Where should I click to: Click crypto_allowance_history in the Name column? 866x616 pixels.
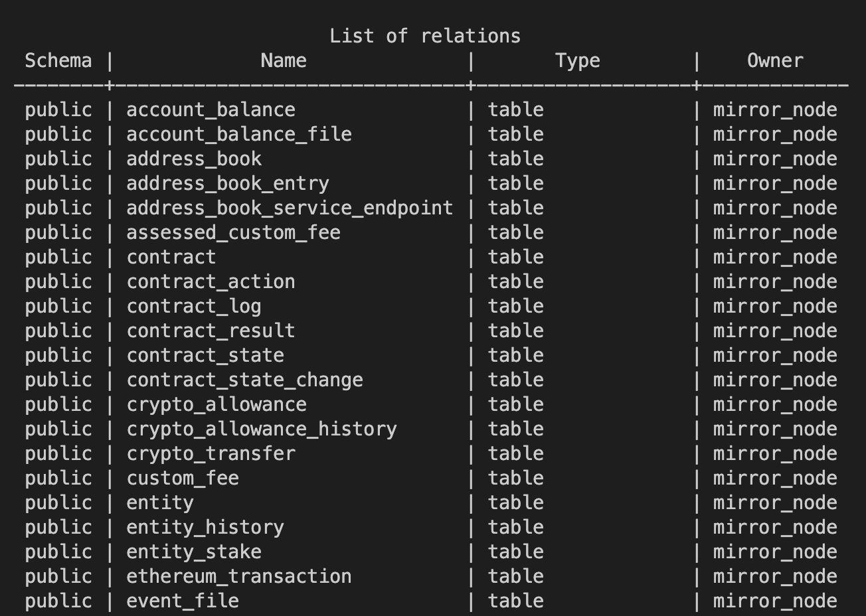click(262, 429)
